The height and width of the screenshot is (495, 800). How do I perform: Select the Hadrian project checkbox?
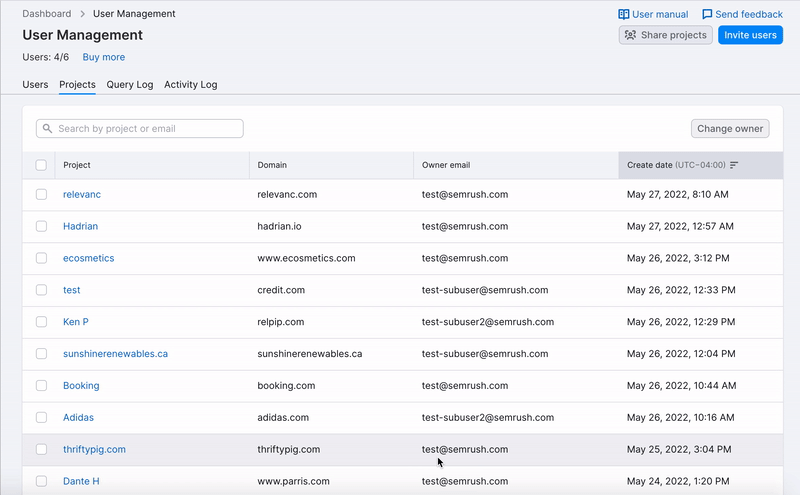(41, 226)
